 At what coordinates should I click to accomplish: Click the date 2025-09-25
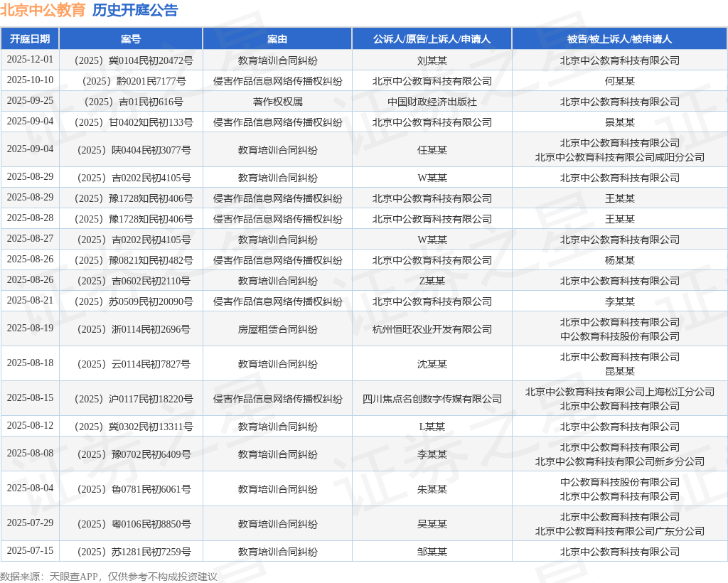[30, 100]
